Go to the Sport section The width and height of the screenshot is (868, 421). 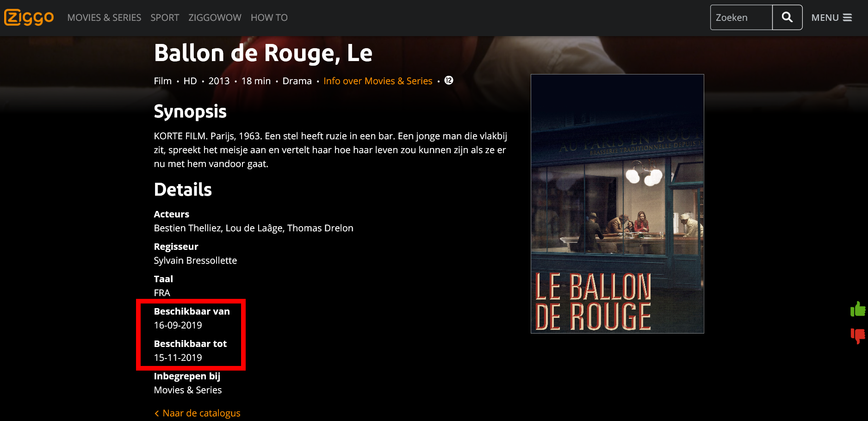click(x=165, y=18)
